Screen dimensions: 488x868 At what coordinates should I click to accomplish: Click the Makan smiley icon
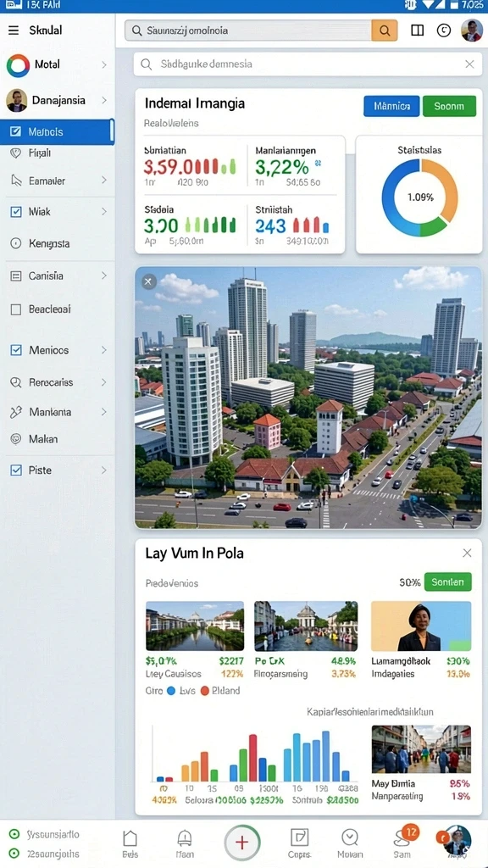tap(16, 439)
